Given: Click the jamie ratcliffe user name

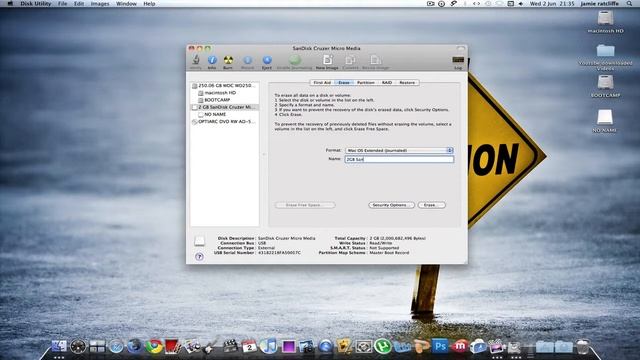Looking at the screenshot, I should click(600, 4).
